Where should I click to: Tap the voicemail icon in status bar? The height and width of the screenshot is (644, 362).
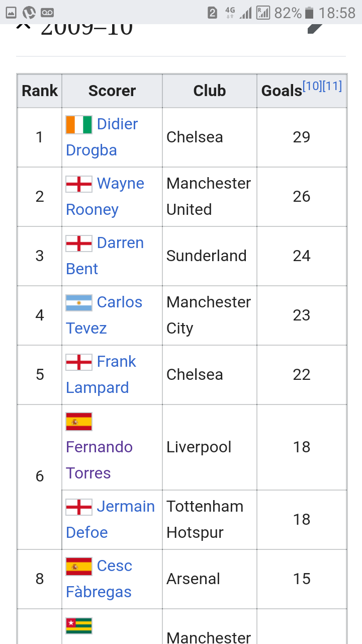(47, 13)
